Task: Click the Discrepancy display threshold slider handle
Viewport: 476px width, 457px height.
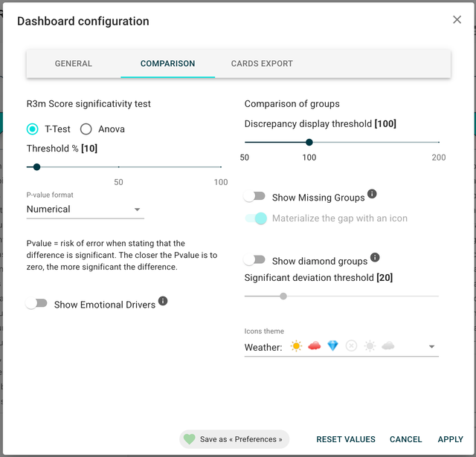Action: (309, 142)
